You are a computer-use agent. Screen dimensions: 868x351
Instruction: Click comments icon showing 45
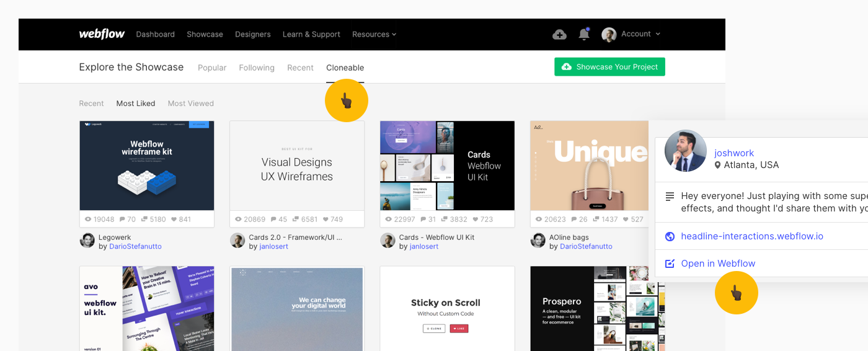click(x=273, y=220)
